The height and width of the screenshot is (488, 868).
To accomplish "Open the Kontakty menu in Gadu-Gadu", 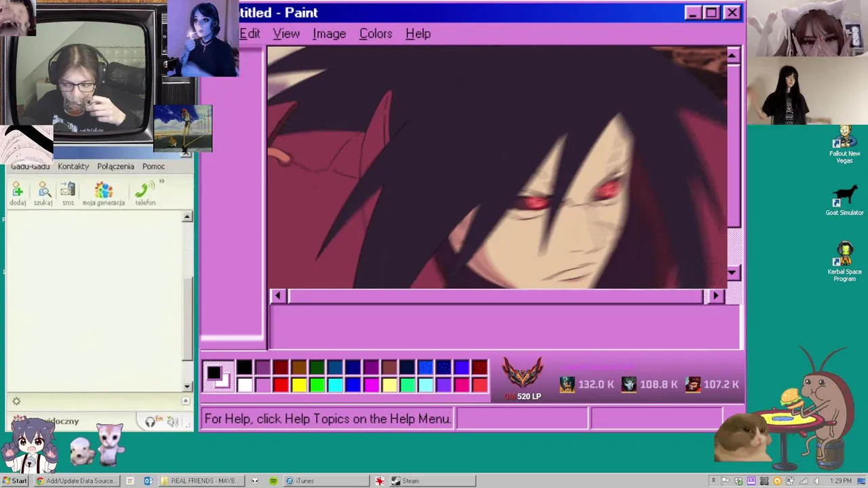I will (x=73, y=166).
